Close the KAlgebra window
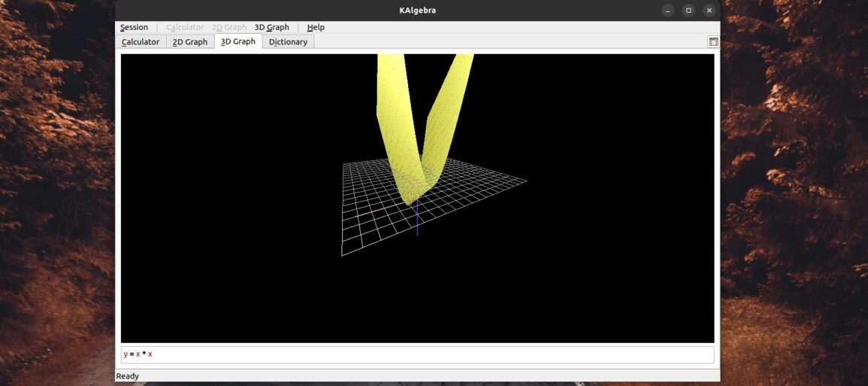Viewport: 868px width, 386px height. coord(709,11)
